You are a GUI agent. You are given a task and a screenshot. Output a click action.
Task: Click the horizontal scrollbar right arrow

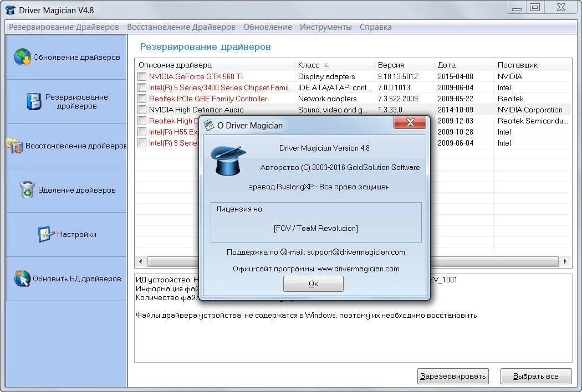(x=565, y=261)
